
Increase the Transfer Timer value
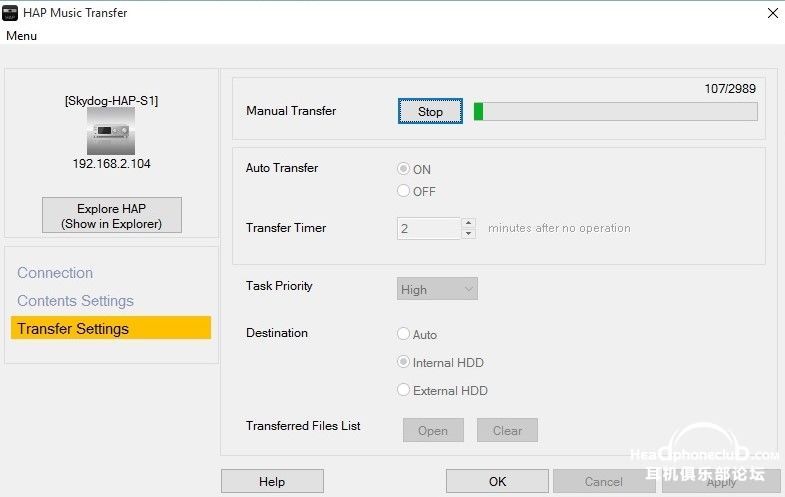pyautogui.click(x=468, y=223)
